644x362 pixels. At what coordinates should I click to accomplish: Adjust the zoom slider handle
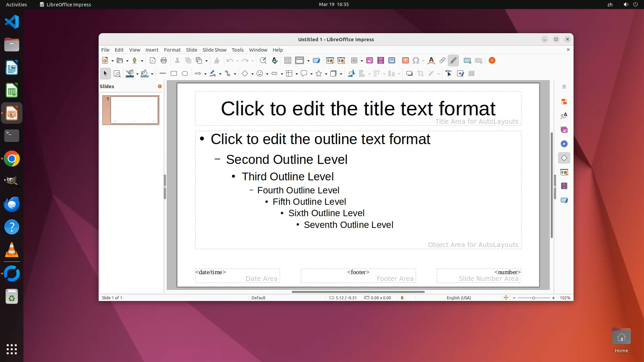click(x=533, y=298)
